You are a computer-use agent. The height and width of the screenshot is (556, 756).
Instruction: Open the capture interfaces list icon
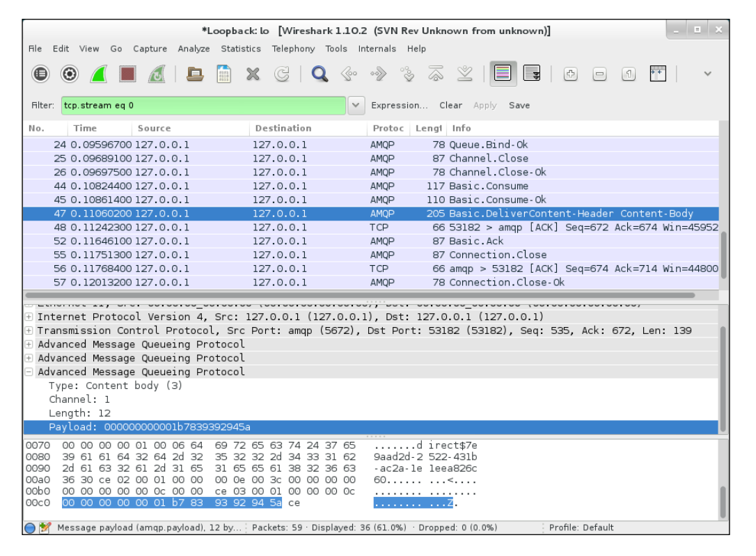[x=40, y=74]
